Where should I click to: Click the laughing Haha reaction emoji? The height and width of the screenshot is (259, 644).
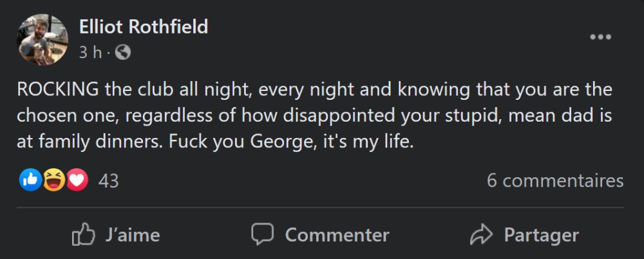pyautogui.click(x=54, y=181)
